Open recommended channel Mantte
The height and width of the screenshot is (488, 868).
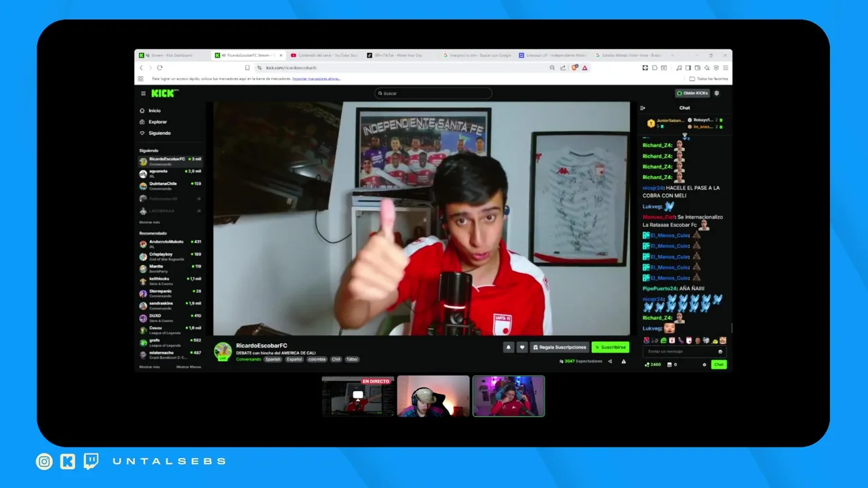click(x=170, y=268)
